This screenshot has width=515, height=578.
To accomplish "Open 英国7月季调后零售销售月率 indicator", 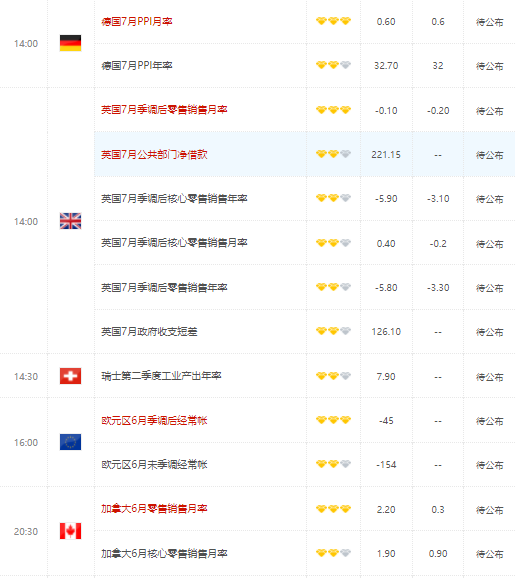I will (164, 110).
